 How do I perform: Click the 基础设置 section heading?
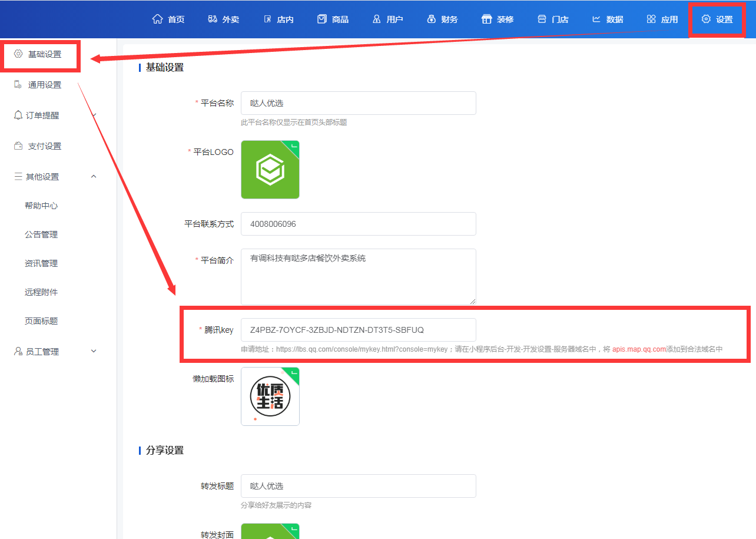165,68
